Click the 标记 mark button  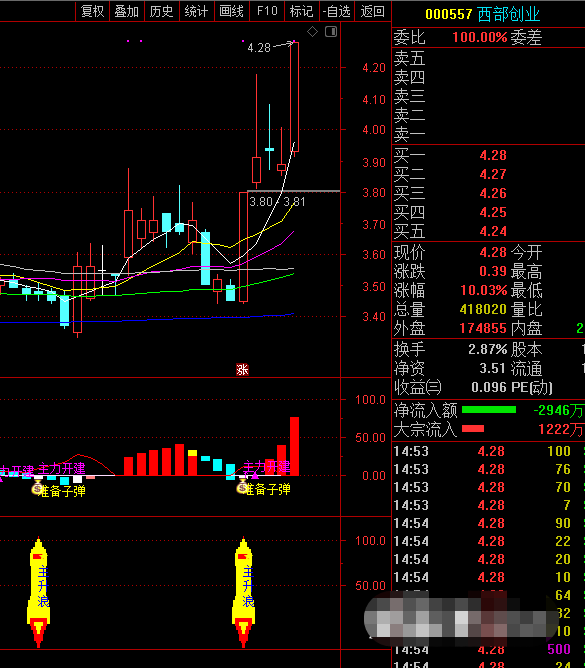pyautogui.click(x=302, y=11)
